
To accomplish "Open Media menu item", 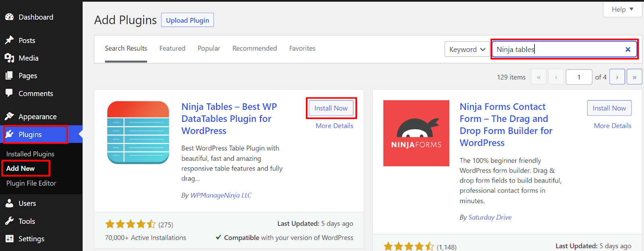I will point(41,58).
